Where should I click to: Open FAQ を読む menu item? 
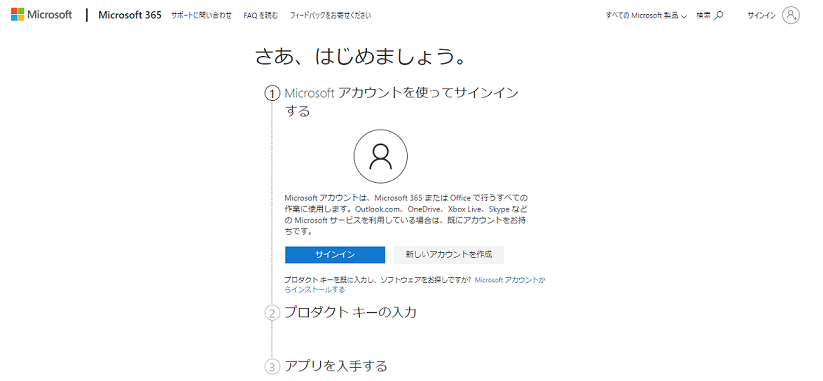pyautogui.click(x=261, y=16)
